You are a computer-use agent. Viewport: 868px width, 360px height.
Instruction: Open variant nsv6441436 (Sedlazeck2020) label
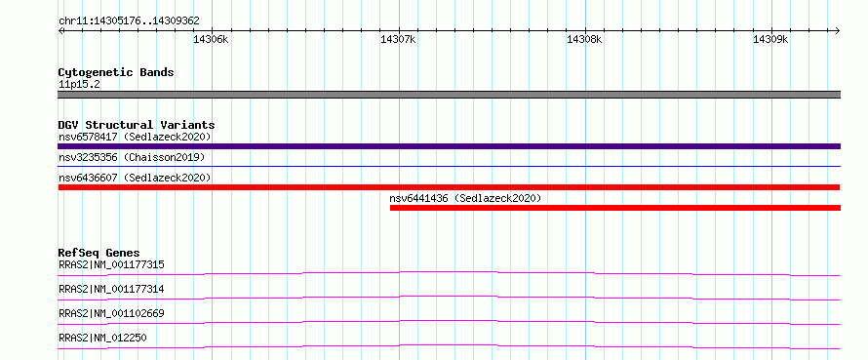tap(465, 198)
